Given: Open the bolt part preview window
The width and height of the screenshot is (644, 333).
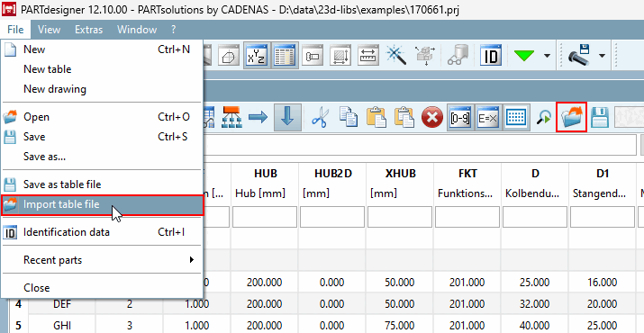Looking at the screenshot, I should click(x=313, y=56).
